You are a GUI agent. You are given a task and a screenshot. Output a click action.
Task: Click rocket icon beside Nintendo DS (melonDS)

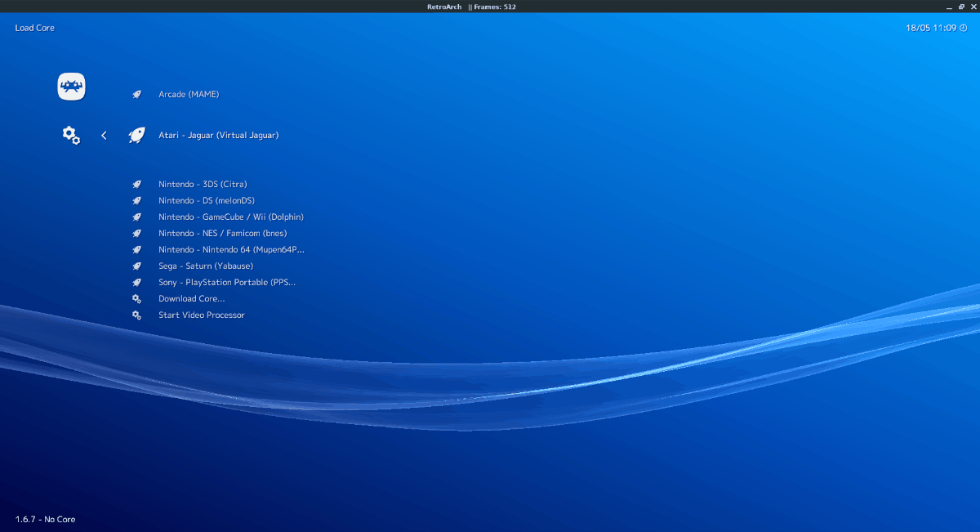click(136, 201)
